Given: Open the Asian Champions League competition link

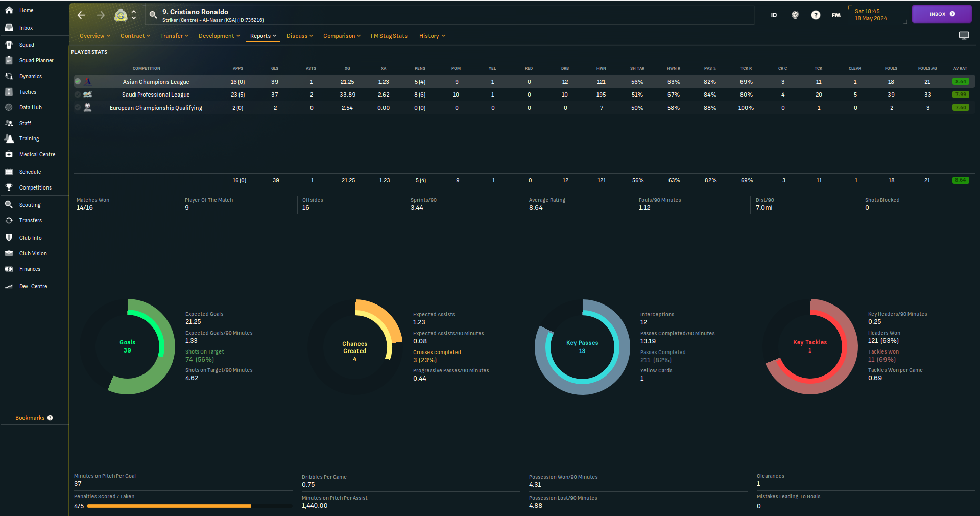Looking at the screenshot, I should tap(156, 82).
